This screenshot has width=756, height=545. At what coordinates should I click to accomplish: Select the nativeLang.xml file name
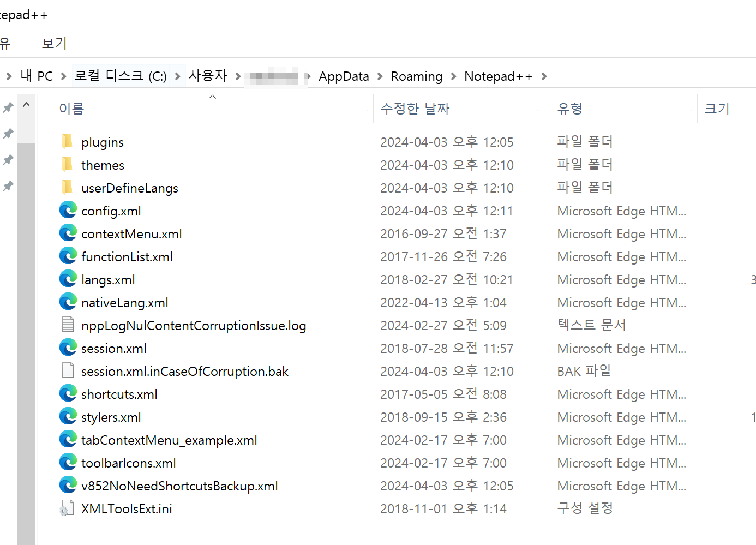tap(125, 303)
